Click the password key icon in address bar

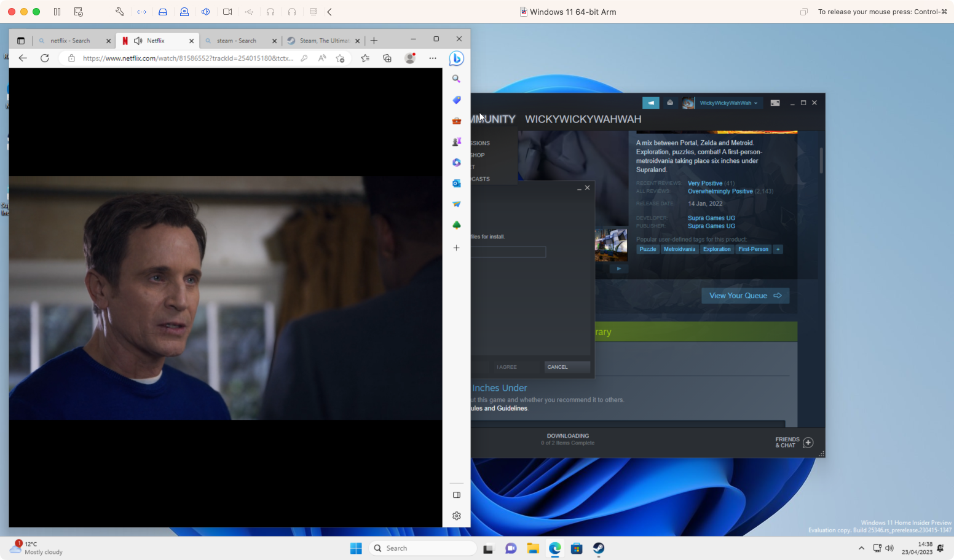pos(304,58)
